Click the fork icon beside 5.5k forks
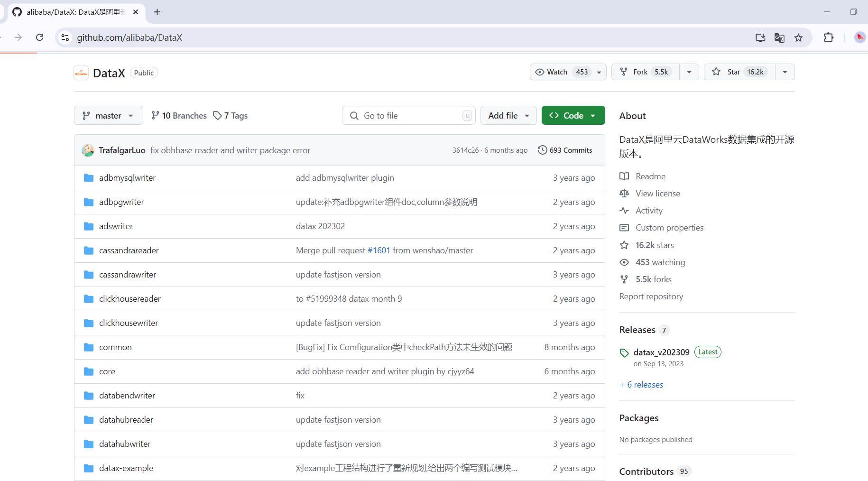 (x=624, y=279)
